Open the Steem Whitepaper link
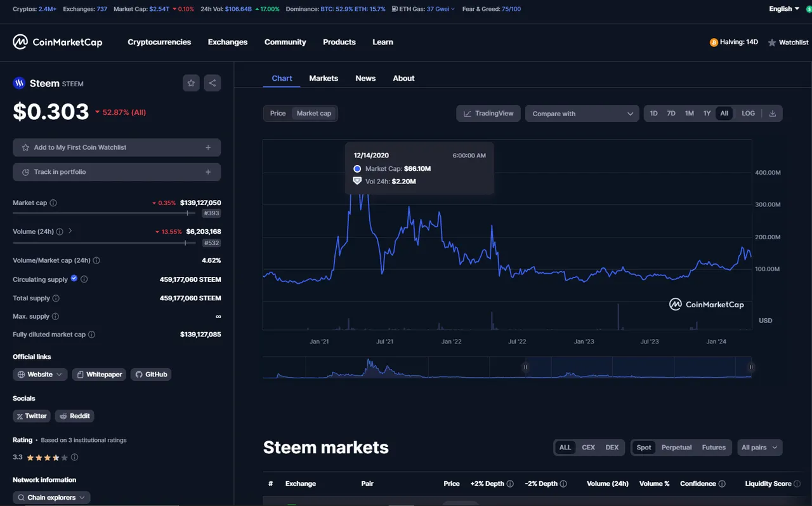The image size is (812, 506). [99, 375]
